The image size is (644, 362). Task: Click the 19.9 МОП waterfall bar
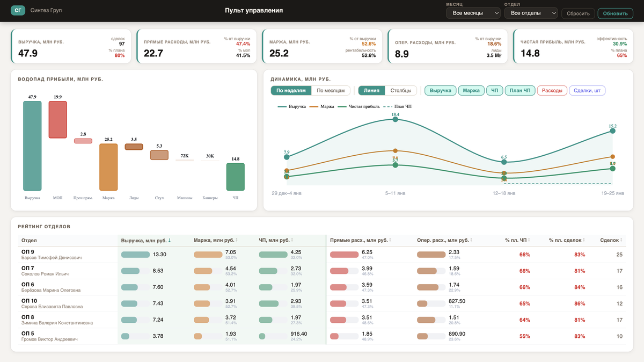(x=57, y=120)
